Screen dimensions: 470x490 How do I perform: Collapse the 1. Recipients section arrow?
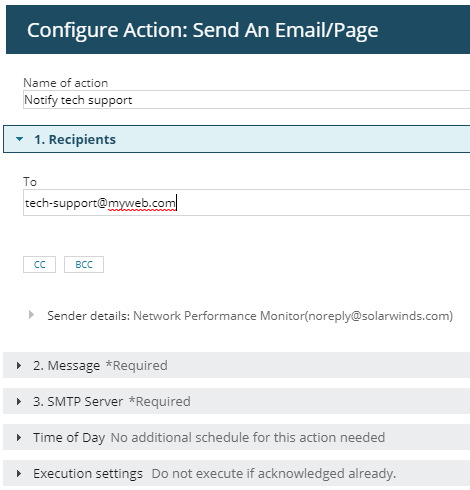click(x=20, y=139)
